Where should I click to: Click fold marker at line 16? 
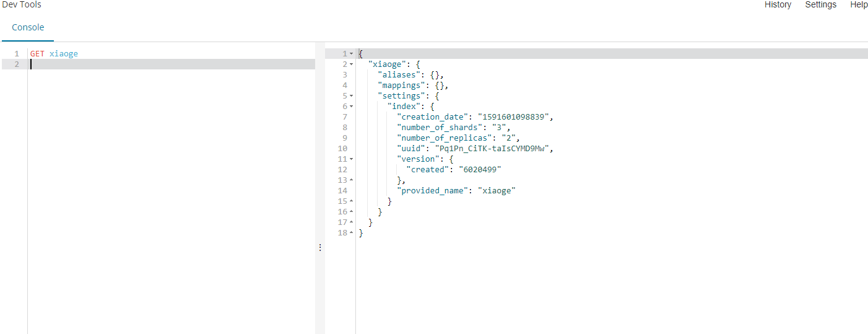pyautogui.click(x=352, y=212)
